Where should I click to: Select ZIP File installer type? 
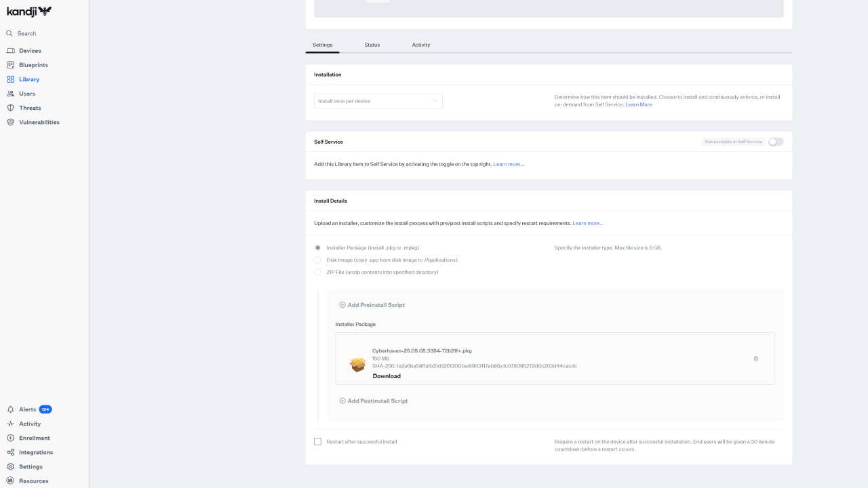[317, 272]
